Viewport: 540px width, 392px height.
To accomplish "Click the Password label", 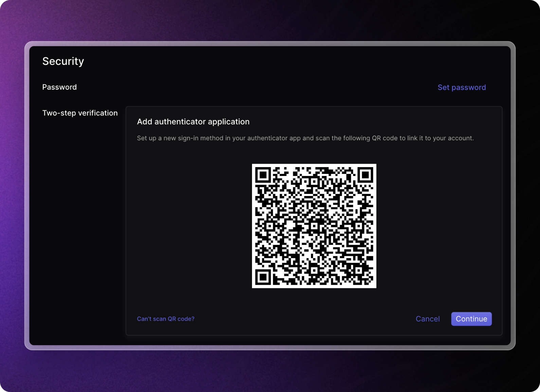I will pyautogui.click(x=59, y=87).
